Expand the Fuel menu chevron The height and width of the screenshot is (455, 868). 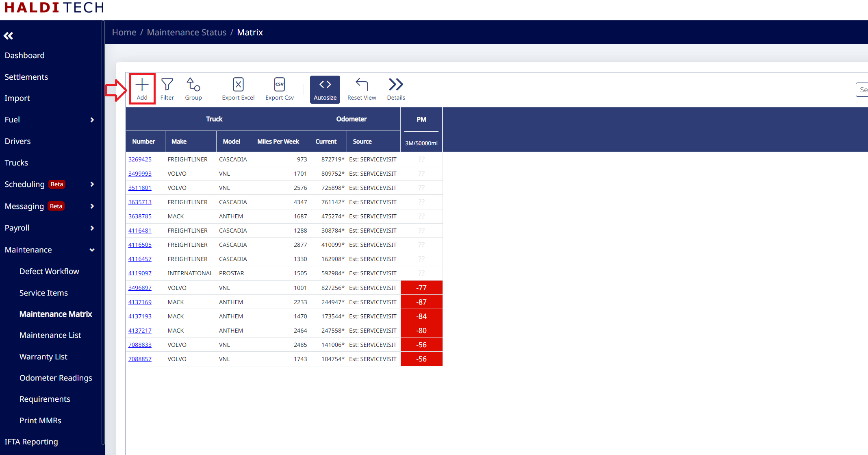[x=92, y=120]
